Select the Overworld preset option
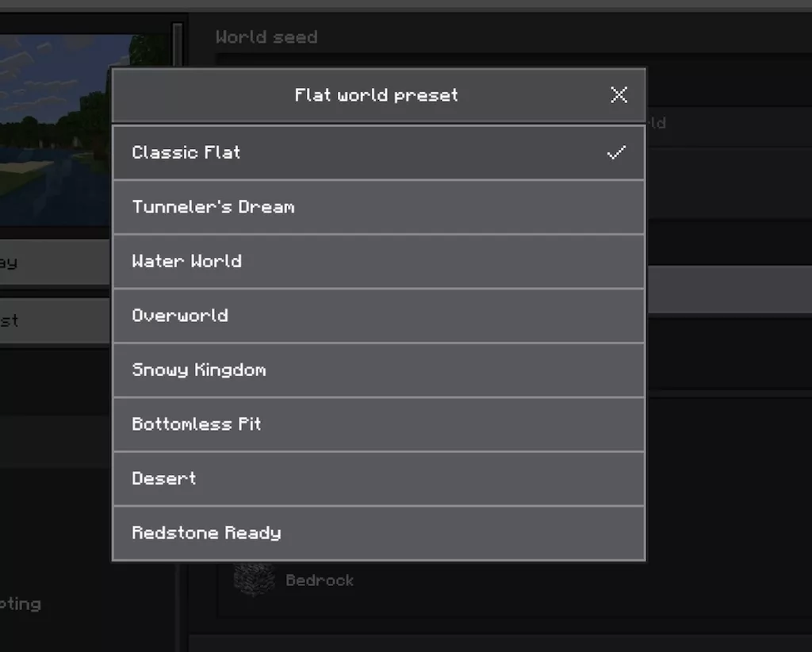The height and width of the screenshot is (652, 812). 378,316
